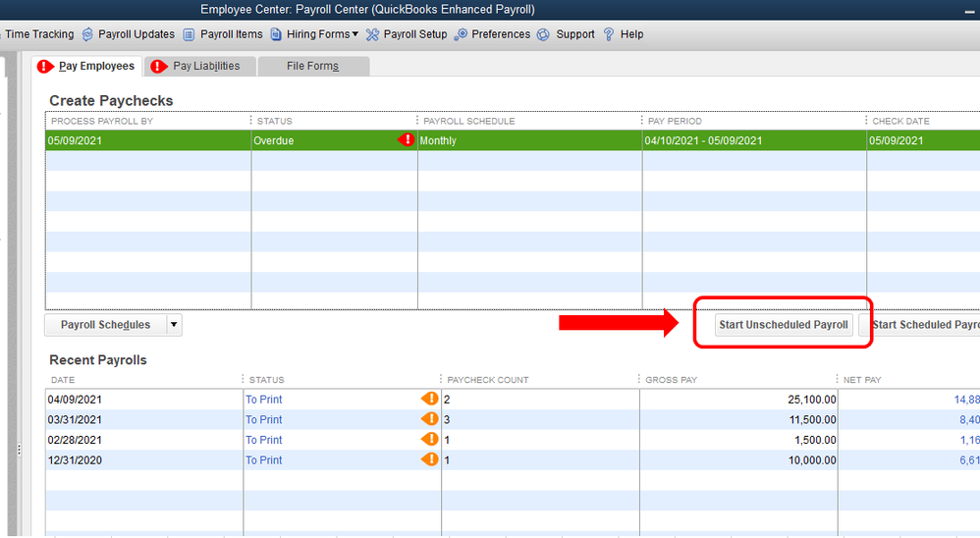Open Support from the toolbar
This screenshot has height=538, width=980.
click(x=575, y=34)
